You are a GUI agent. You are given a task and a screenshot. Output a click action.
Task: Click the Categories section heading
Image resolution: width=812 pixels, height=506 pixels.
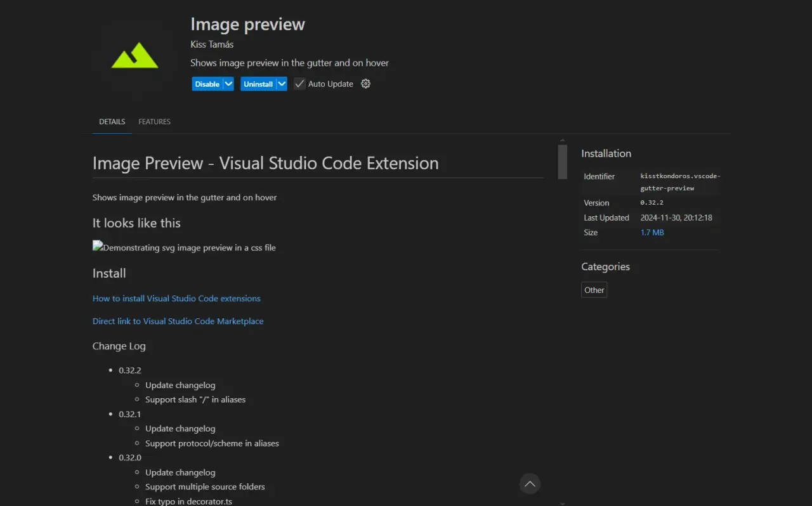(605, 266)
